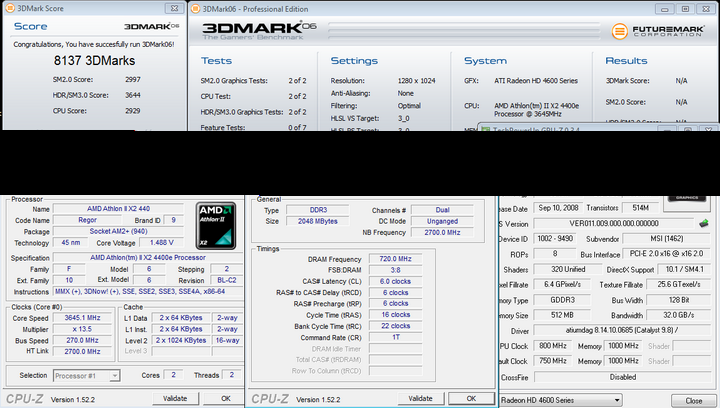The image size is (720, 408).
Task: Close the 3DMark06 Professional Edition window
Action: (706, 9)
